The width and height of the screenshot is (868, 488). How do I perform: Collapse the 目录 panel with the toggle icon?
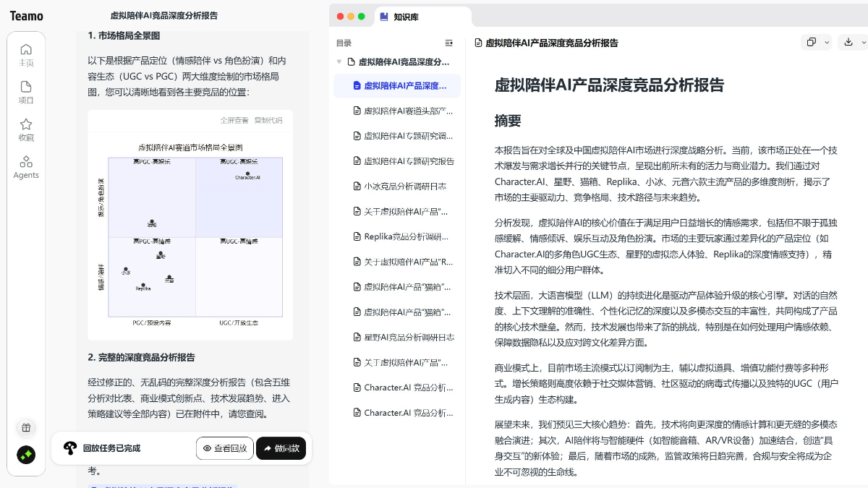point(449,43)
